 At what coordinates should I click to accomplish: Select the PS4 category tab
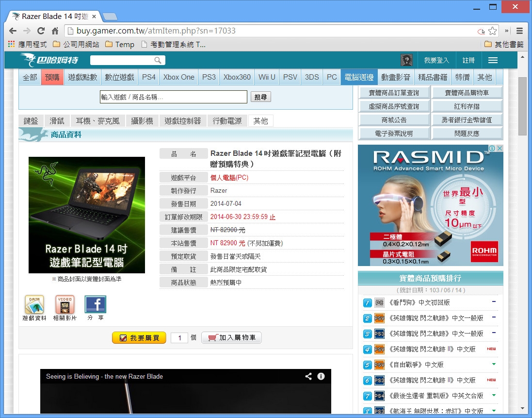point(148,77)
